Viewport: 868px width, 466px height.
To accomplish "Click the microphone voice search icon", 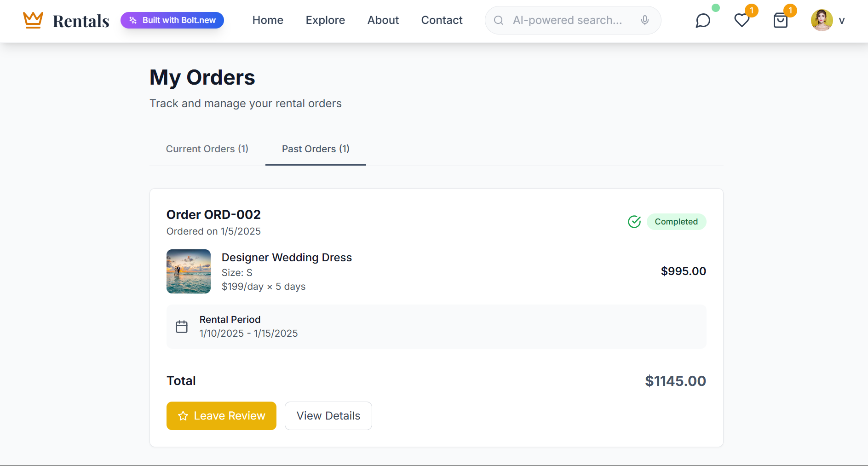I will [645, 20].
